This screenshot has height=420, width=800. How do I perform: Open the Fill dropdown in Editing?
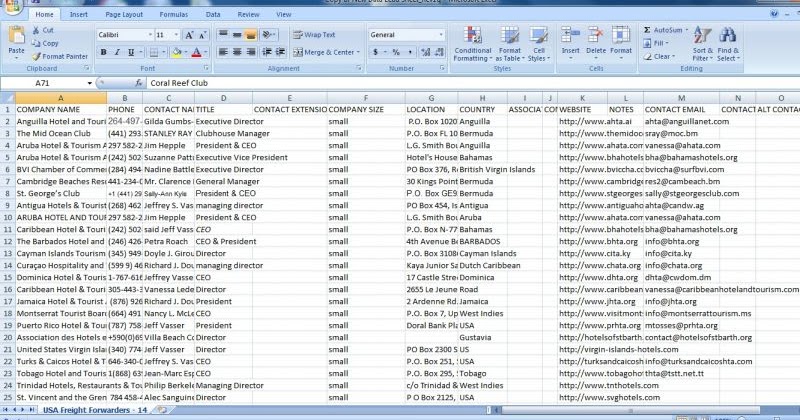[x=657, y=43]
